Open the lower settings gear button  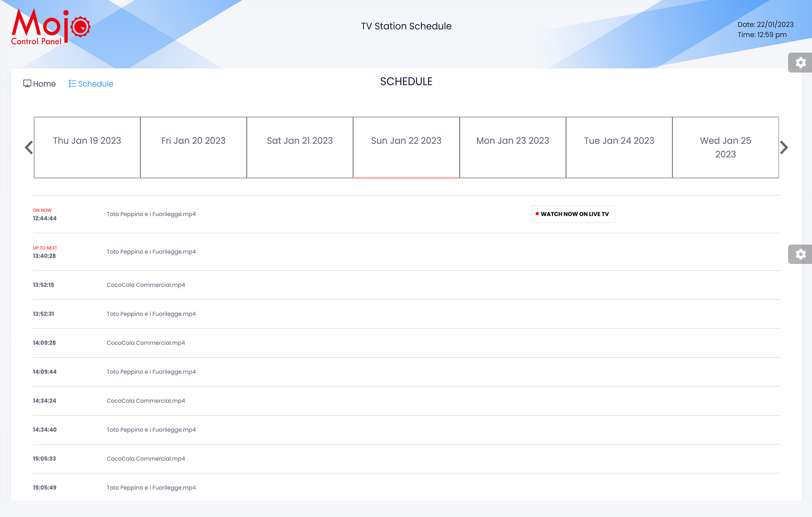tap(800, 254)
